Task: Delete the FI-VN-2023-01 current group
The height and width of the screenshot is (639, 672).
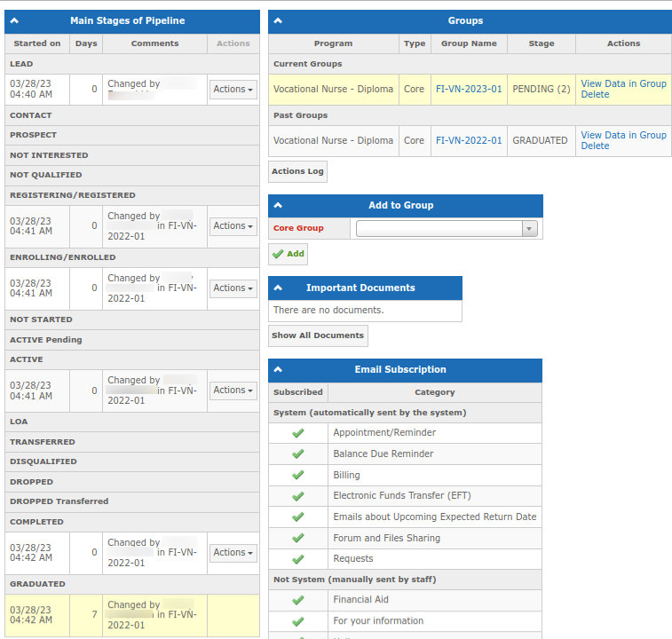Action: point(595,95)
